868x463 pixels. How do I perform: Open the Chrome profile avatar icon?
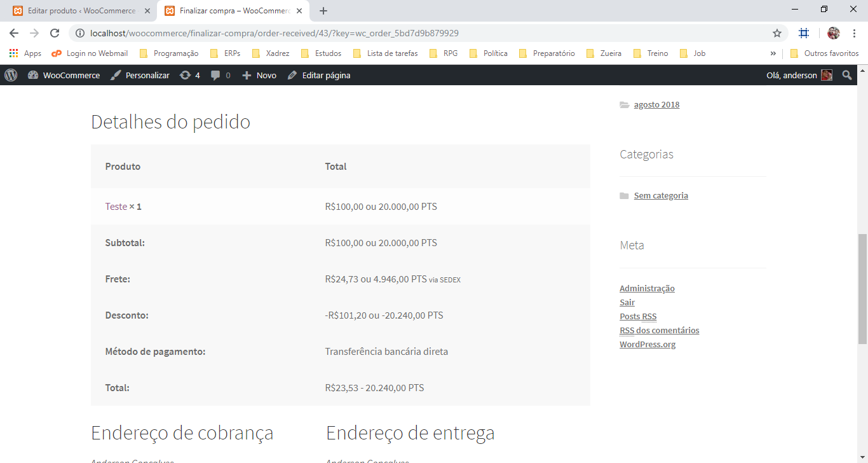point(834,33)
